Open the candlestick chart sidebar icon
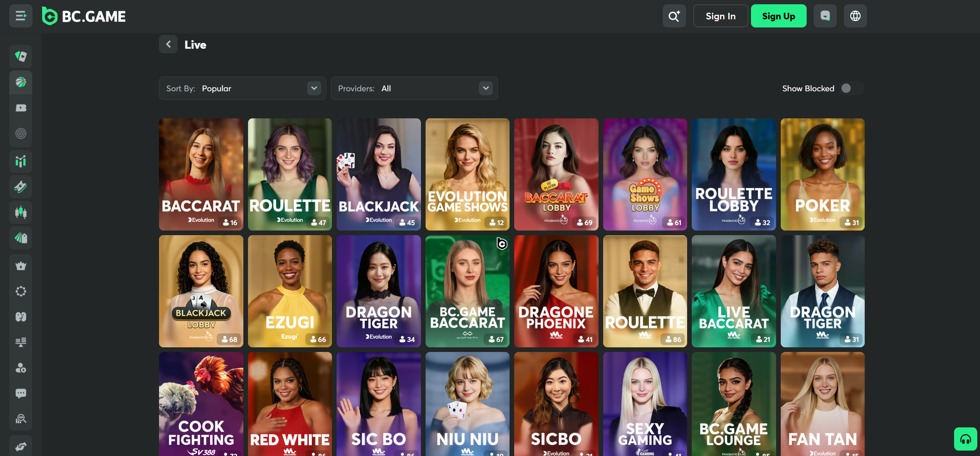This screenshot has height=456, width=980. pyautogui.click(x=21, y=212)
